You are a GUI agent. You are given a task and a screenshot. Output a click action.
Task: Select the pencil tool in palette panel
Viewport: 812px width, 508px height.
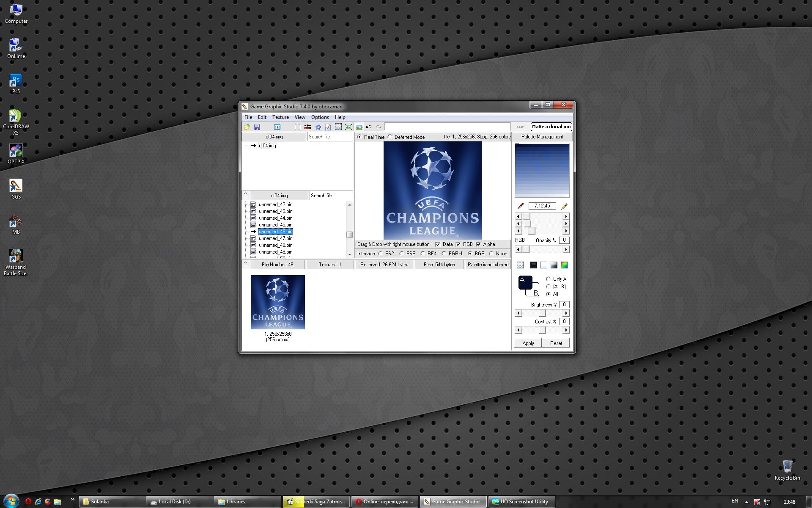(x=564, y=206)
